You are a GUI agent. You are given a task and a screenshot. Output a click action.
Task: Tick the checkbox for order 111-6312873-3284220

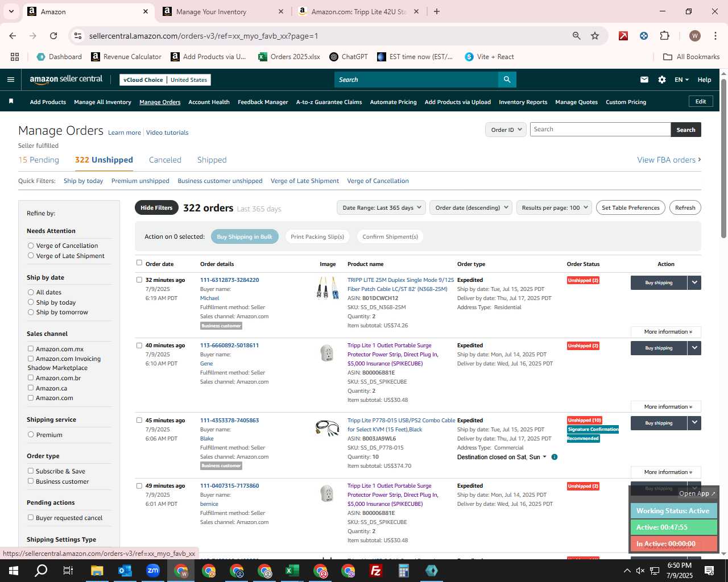click(139, 280)
